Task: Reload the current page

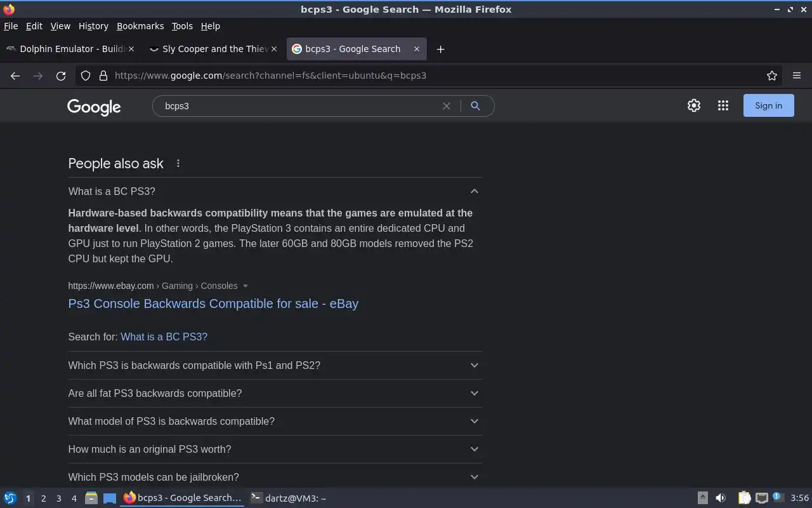Action: 61,76
